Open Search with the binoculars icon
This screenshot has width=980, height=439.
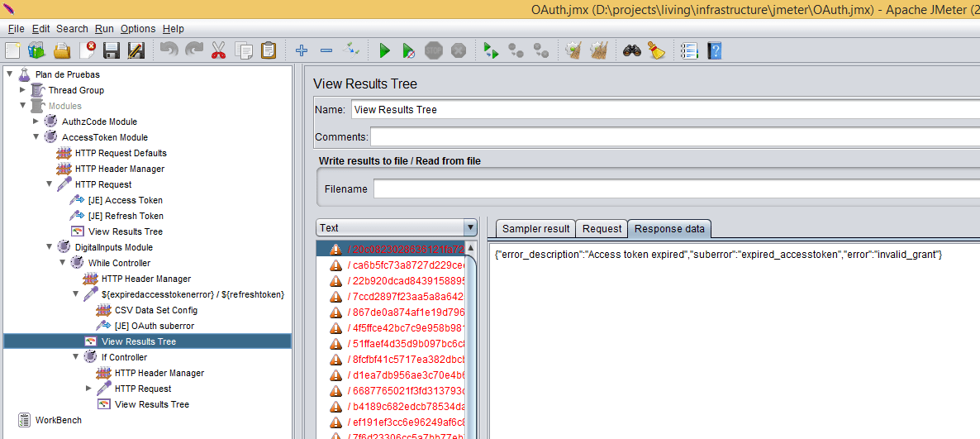point(632,50)
